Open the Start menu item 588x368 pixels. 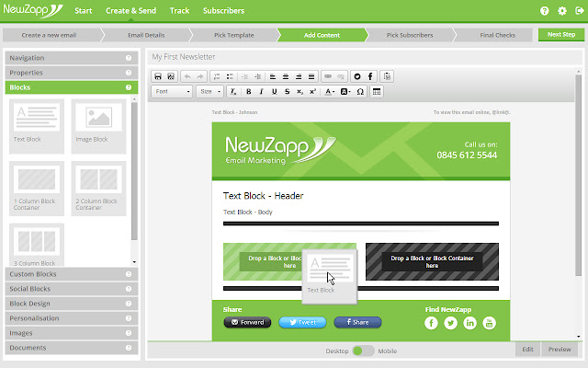click(84, 11)
